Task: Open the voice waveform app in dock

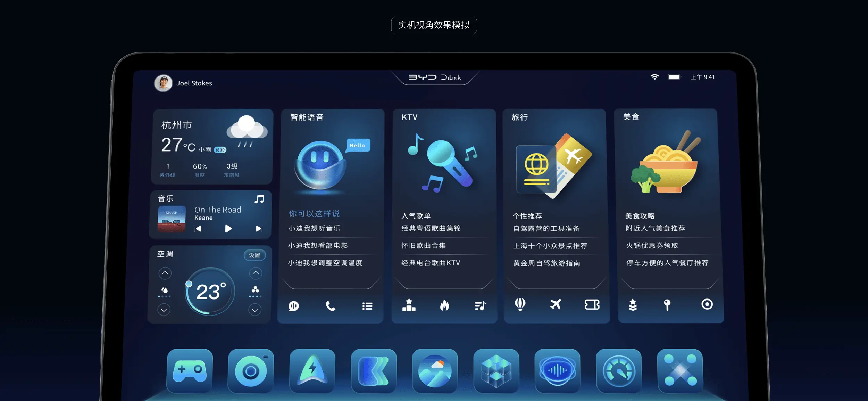Action: click(x=557, y=371)
